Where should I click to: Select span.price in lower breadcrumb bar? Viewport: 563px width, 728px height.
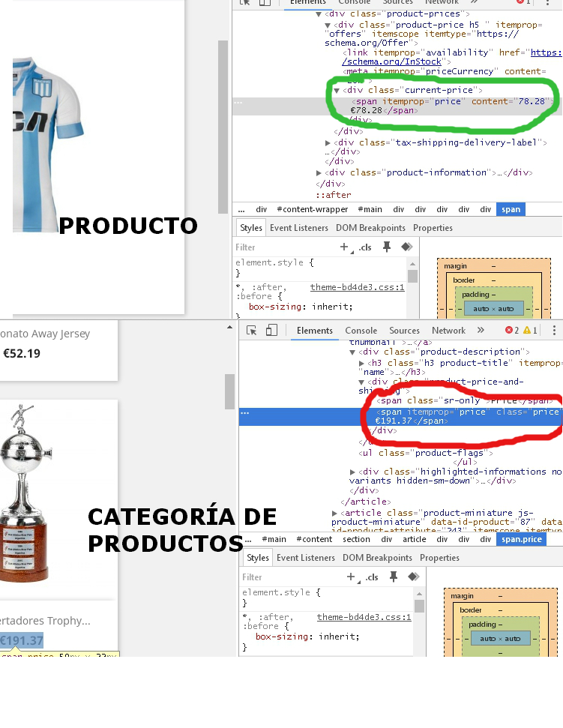pyautogui.click(x=521, y=539)
